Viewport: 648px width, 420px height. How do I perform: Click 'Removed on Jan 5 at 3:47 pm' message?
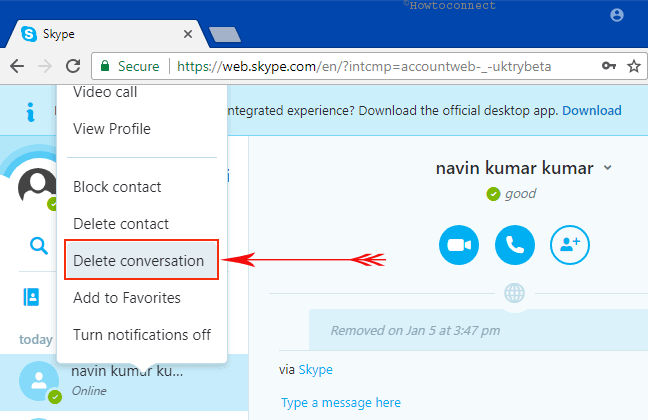[415, 331]
